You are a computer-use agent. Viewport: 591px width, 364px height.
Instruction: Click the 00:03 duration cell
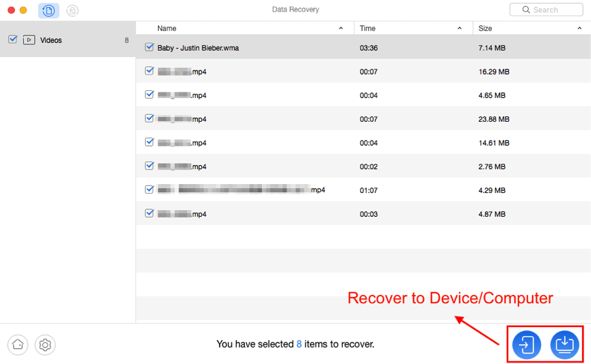[x=369, y=214]
